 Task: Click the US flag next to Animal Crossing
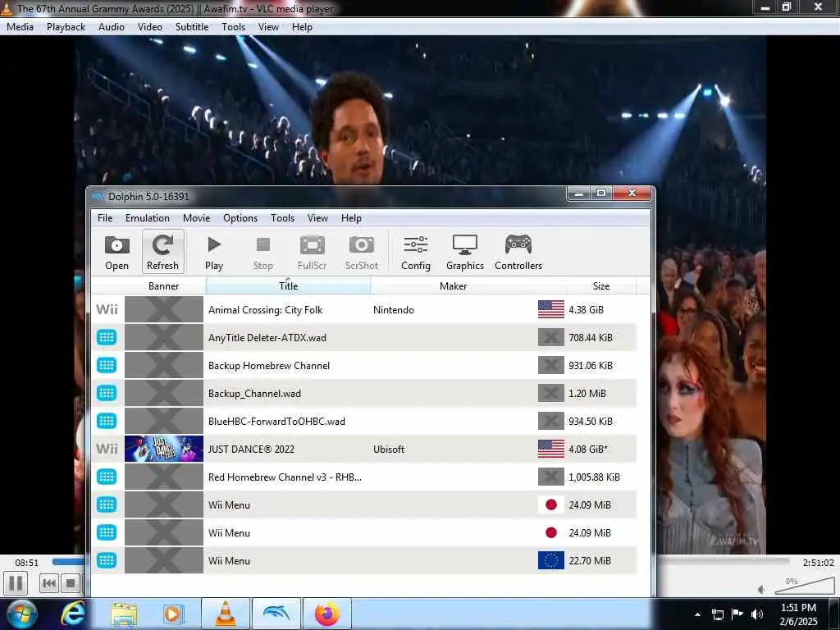550,309
